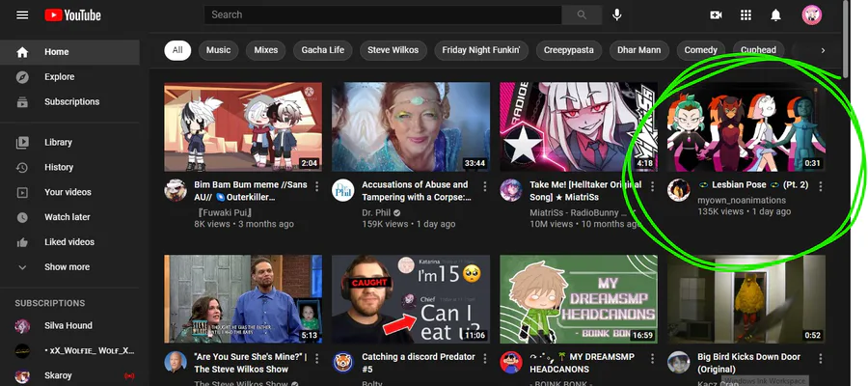Start voice search with microphone icon
Viewport: 868px width, 386px height.
tap(616, 14)
